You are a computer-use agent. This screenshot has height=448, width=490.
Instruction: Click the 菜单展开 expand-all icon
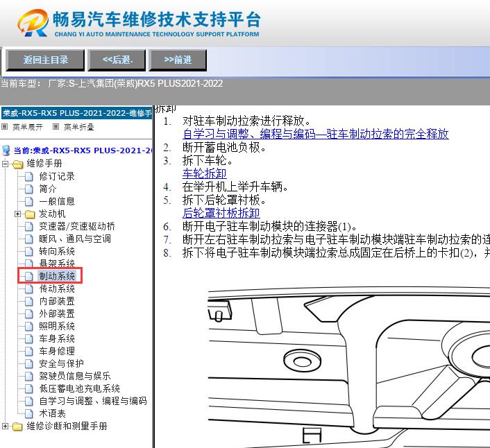(x=5, y=126)
